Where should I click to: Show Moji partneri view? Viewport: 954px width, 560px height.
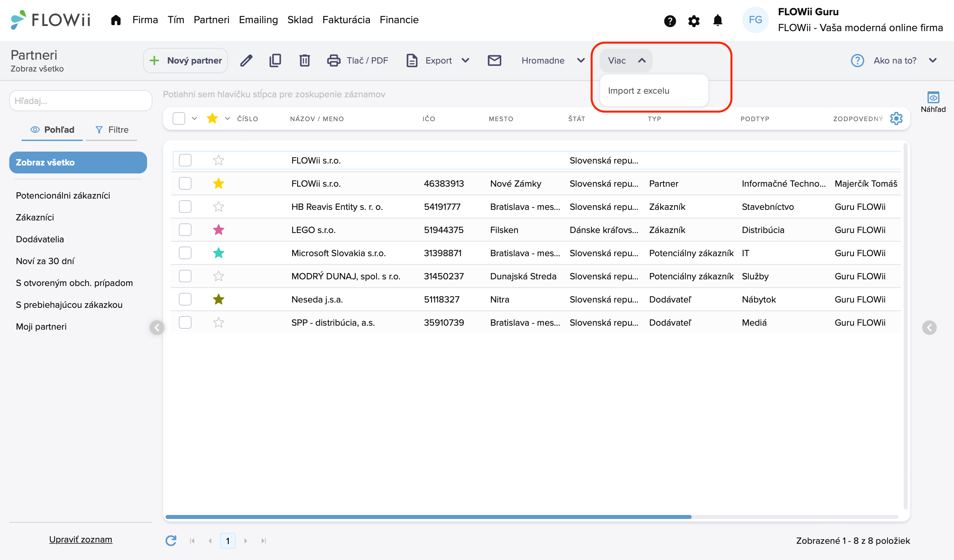pos(41,327)
